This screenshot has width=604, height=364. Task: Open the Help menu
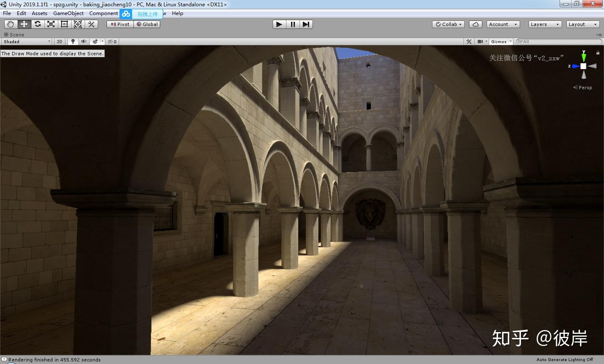point(177,13)
